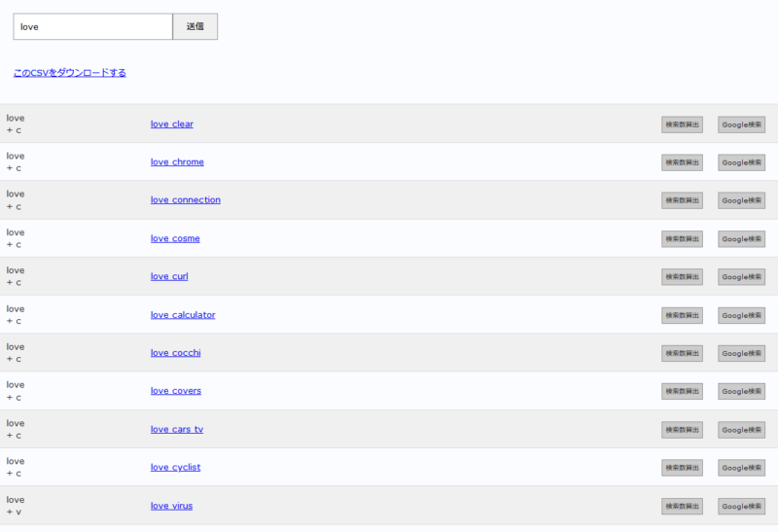Select the love cosme link

175,238
